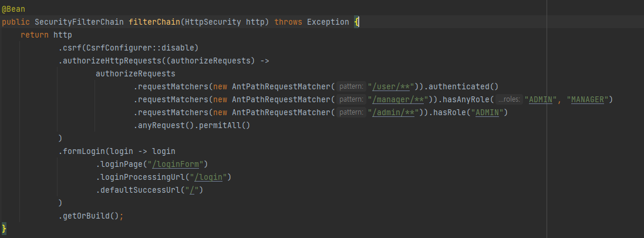The width and height of the screenshot is (644, 238).
Task: Click the "/user/**" pattern string
Action: [390, 87]
